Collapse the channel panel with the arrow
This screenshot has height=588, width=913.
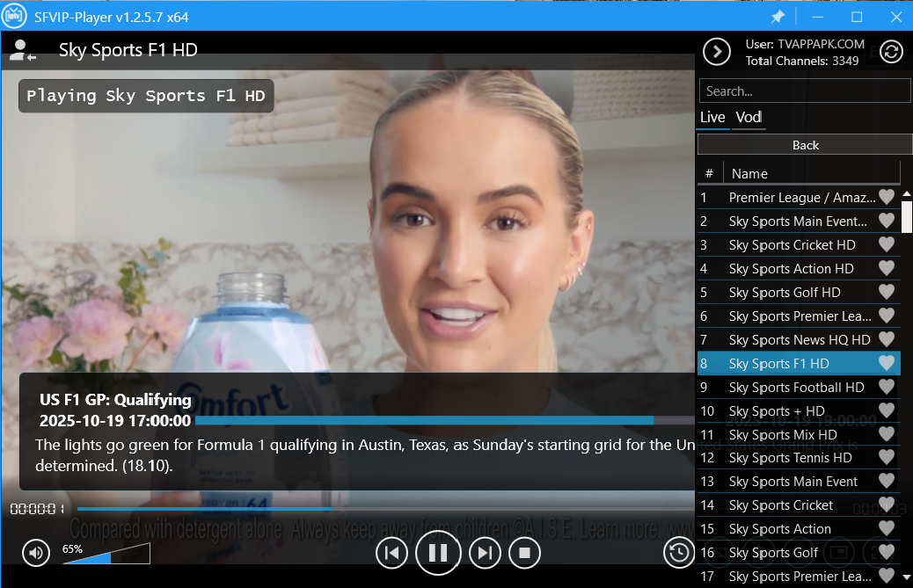717,52
